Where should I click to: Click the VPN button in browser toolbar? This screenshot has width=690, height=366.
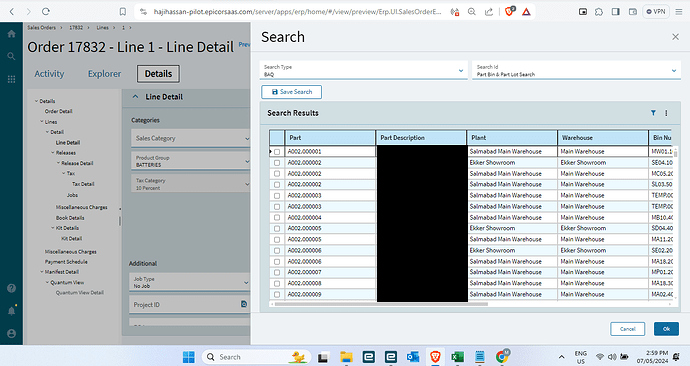(656, 12)
